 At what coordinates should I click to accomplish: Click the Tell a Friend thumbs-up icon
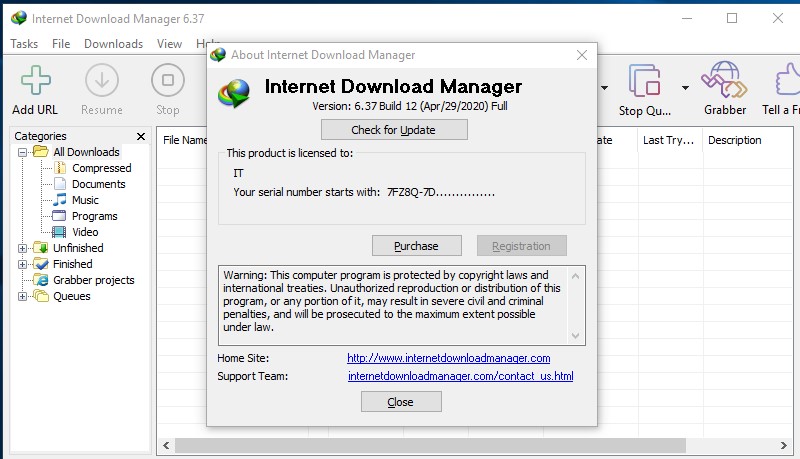787,80
